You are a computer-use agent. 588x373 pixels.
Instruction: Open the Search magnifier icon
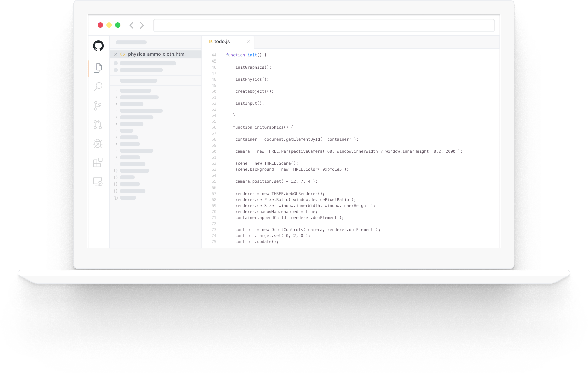point(98,87)
